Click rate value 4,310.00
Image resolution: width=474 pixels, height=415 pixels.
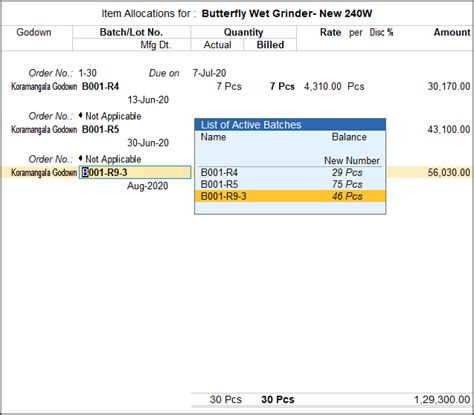[x=323, y=87]
